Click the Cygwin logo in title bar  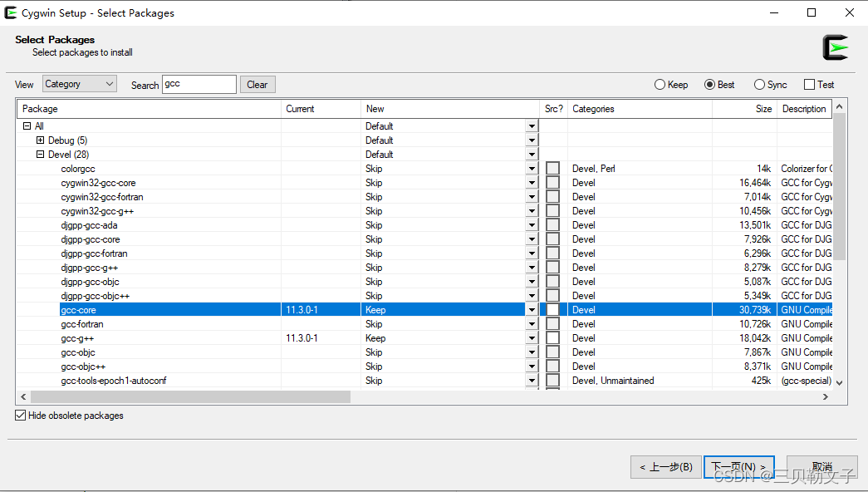pyautogui.click(x=11, y=12)
